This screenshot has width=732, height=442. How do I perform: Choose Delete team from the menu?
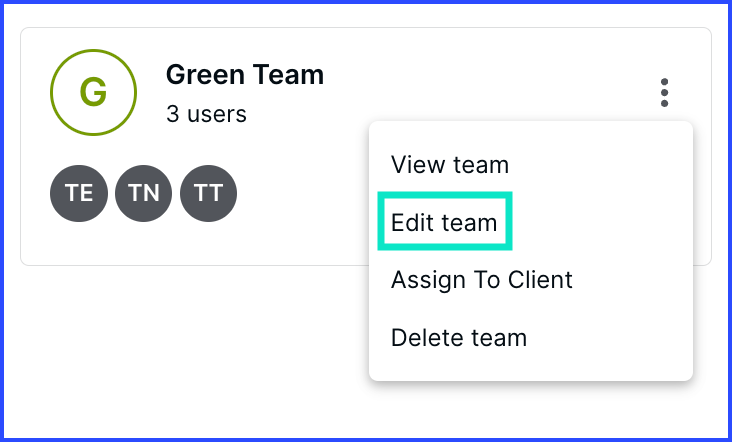point(458,337)
